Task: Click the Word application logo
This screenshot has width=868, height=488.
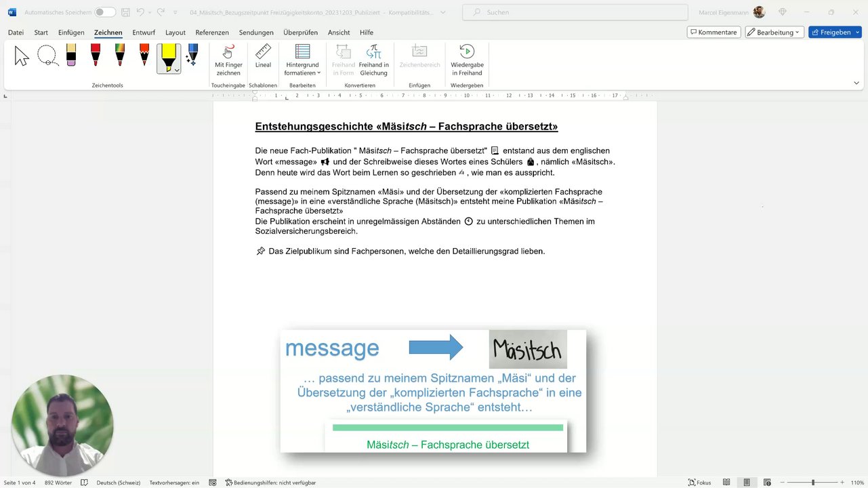Action: tap(12, 12)
